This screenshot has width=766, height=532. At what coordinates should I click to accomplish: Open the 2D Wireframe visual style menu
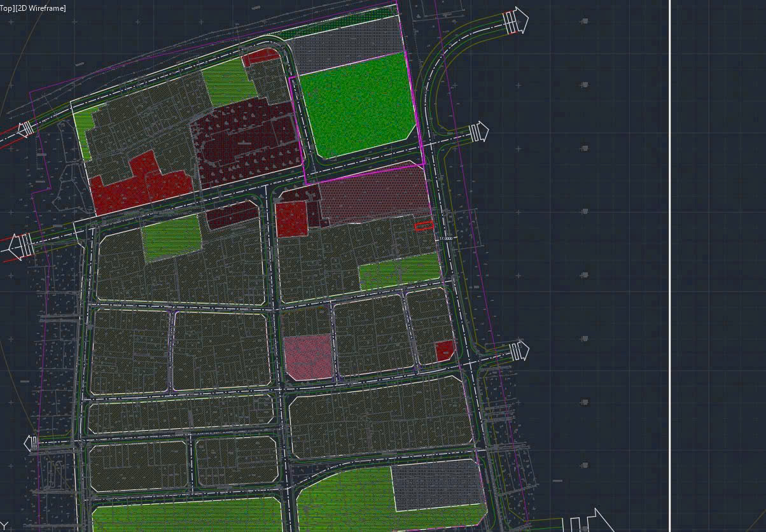tap(40, 8)
